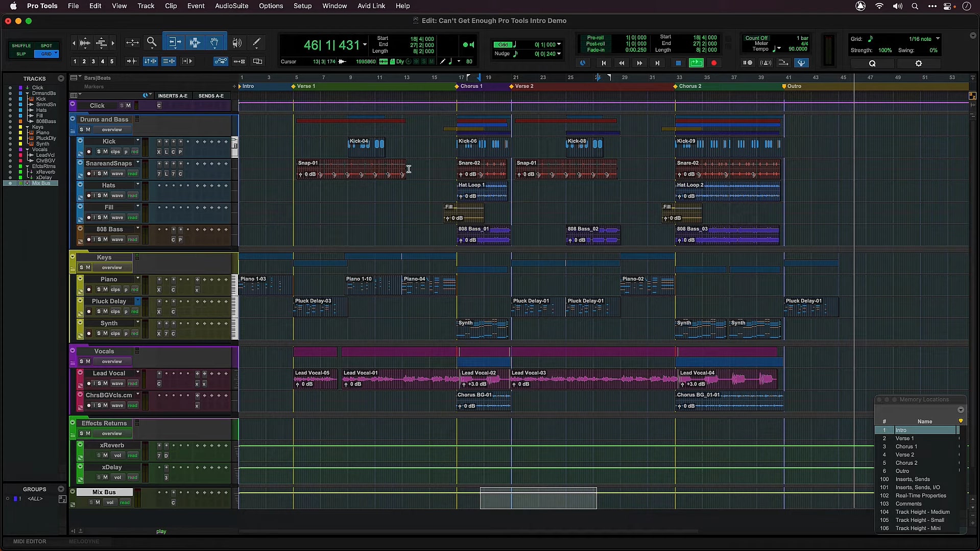980x551 pixels.
Task: Select the Pencil tool
Action: coord(257,42)
